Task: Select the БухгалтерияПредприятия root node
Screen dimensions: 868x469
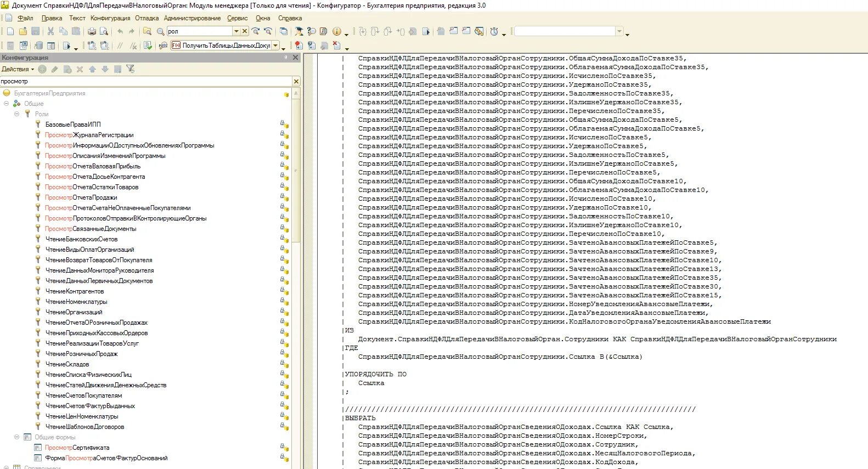Action: click(x=50, y=93)
